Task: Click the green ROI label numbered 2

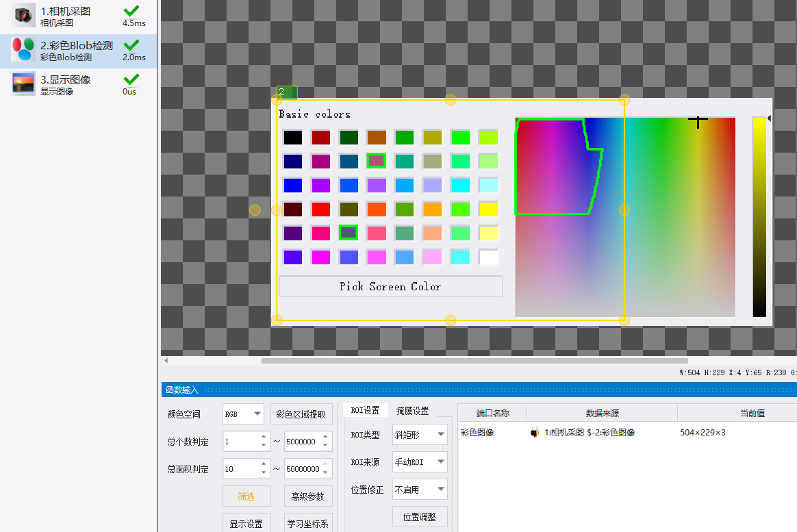Action: coord(287,92)
